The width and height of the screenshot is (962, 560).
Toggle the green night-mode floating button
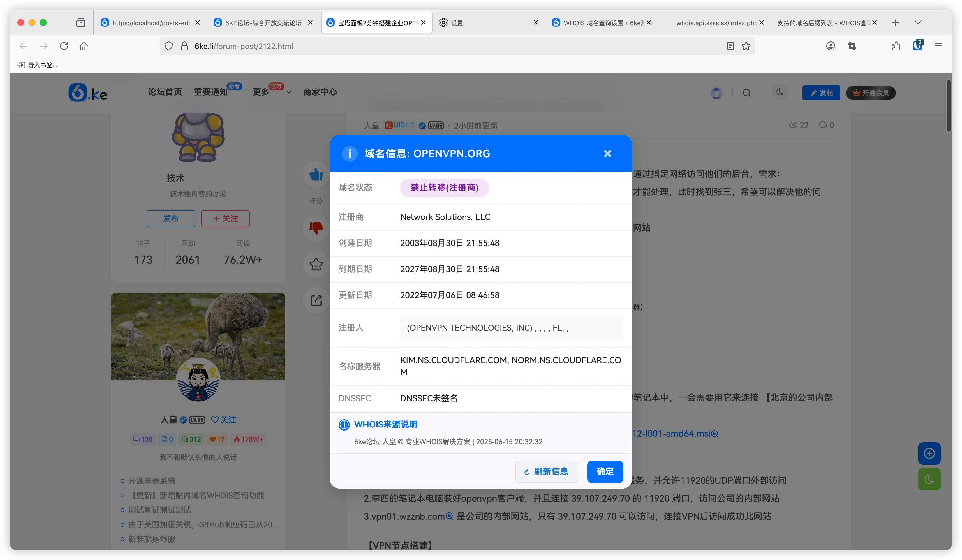click(929, 479)
